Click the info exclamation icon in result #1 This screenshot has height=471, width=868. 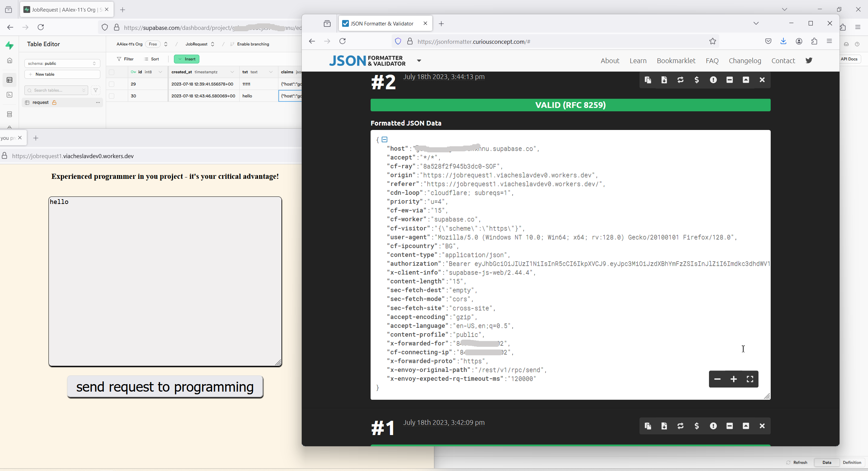point(713,426)
